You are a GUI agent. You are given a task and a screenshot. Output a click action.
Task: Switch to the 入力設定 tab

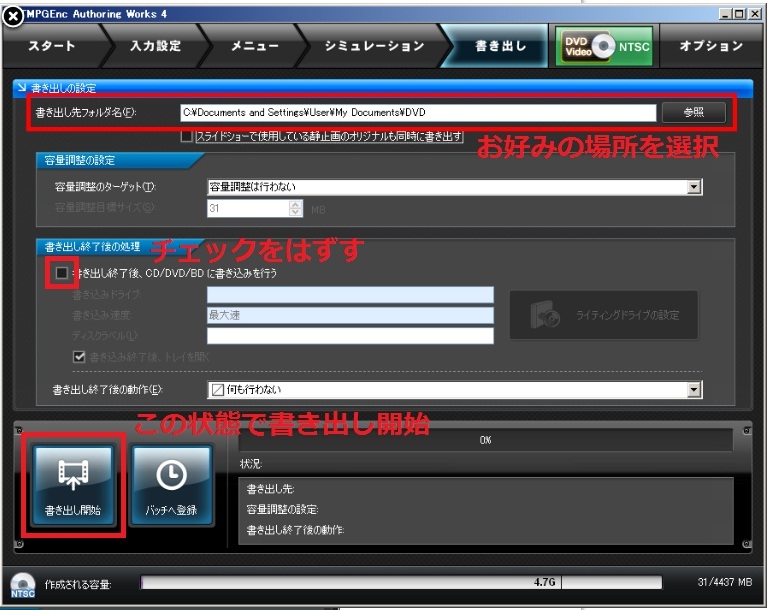[156, 46]
